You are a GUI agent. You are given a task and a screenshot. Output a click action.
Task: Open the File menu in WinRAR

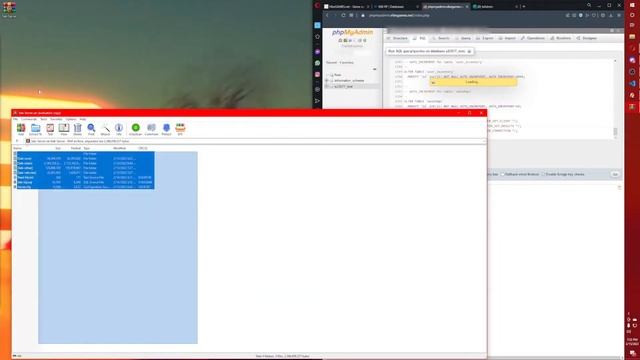[x=16, y=119]
